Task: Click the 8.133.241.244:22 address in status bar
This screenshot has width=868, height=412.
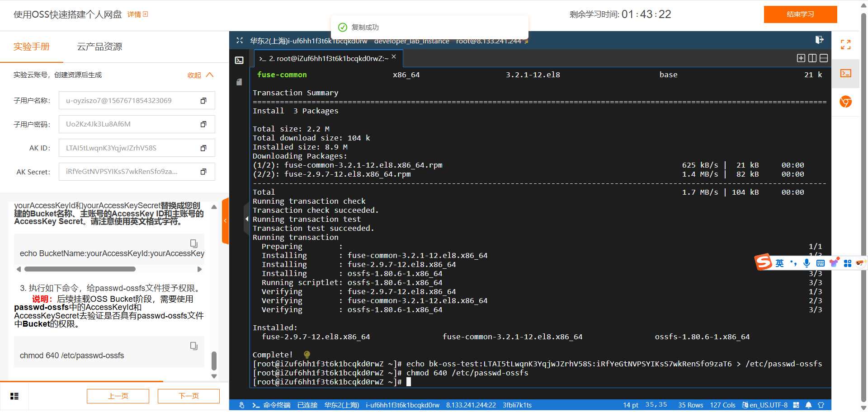Action: click(x=471, y=405)
